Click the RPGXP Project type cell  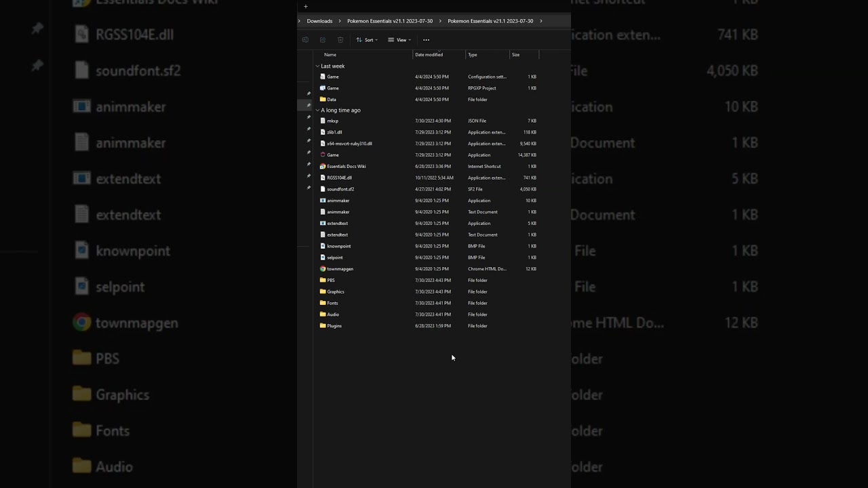click(482, 88)
